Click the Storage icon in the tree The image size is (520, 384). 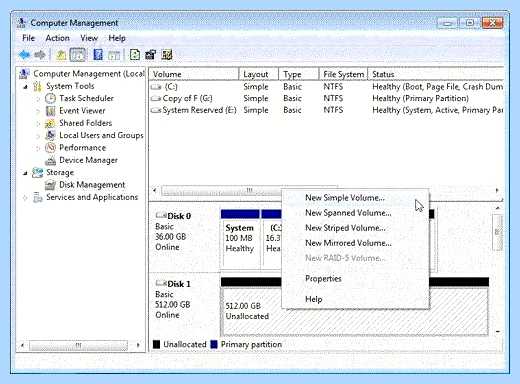pyautogui.click(x=37, y=173)
